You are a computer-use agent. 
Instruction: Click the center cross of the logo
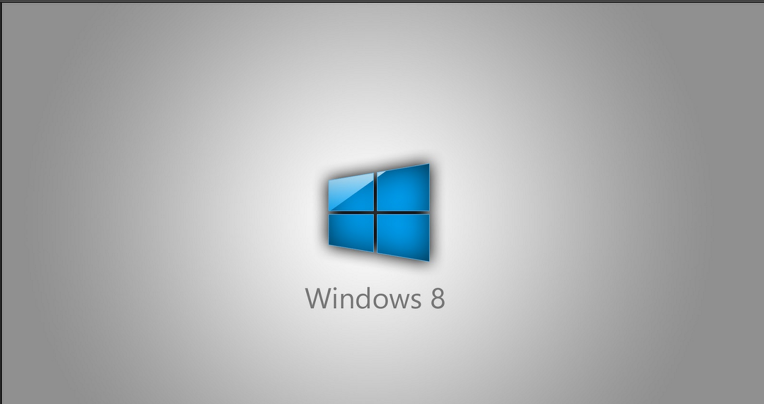click(x=375, y=211)
